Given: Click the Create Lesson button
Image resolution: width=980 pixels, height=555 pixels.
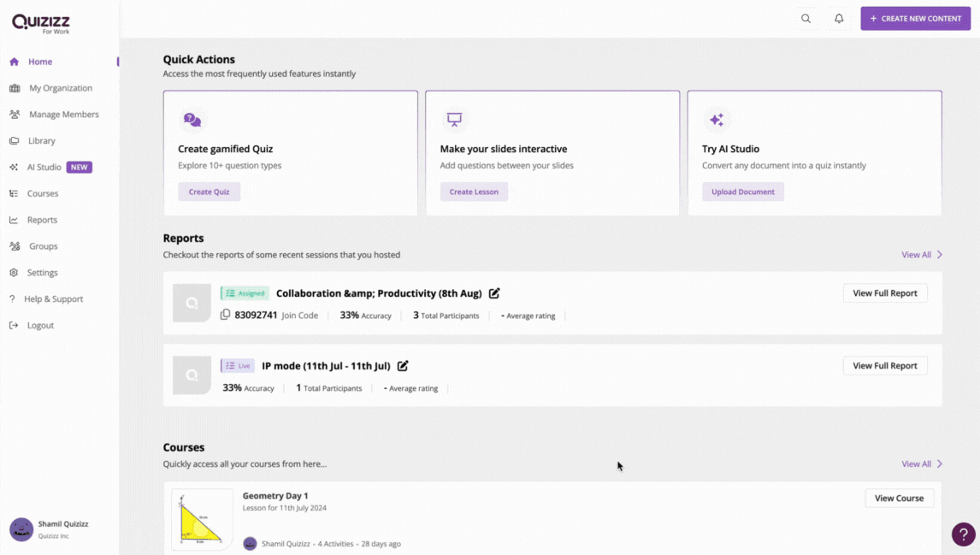Looking at the screenshot, I should tap(474, 192).
